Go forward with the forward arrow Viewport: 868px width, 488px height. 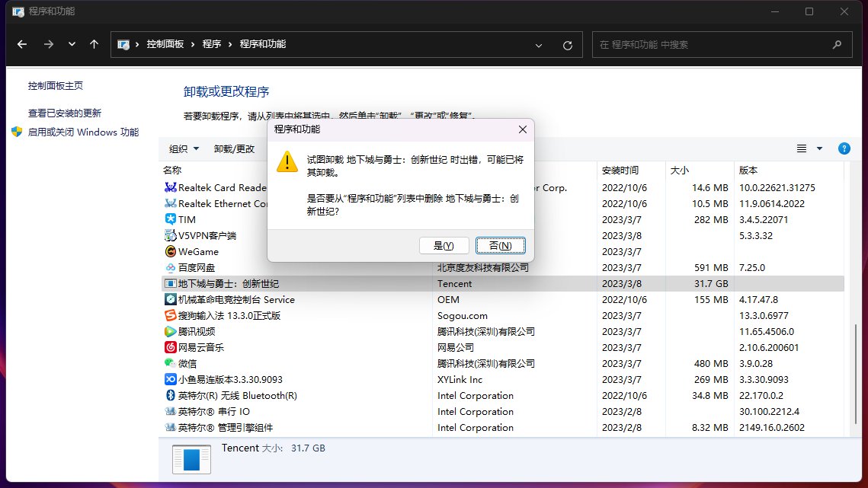(x=49, y=44)
